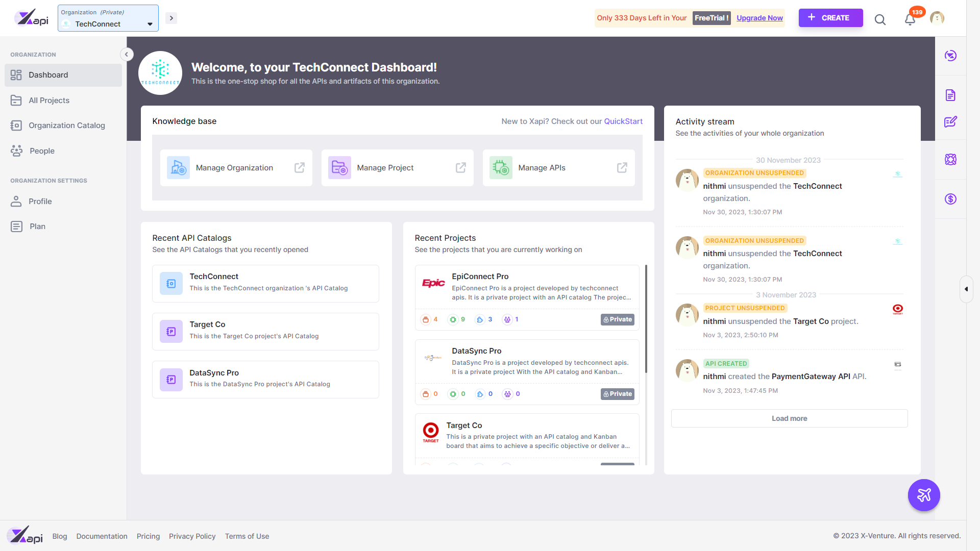Screen dimensions: 980x551
Task: Expand the TechConnect organization dropdown
Action: 150,23
